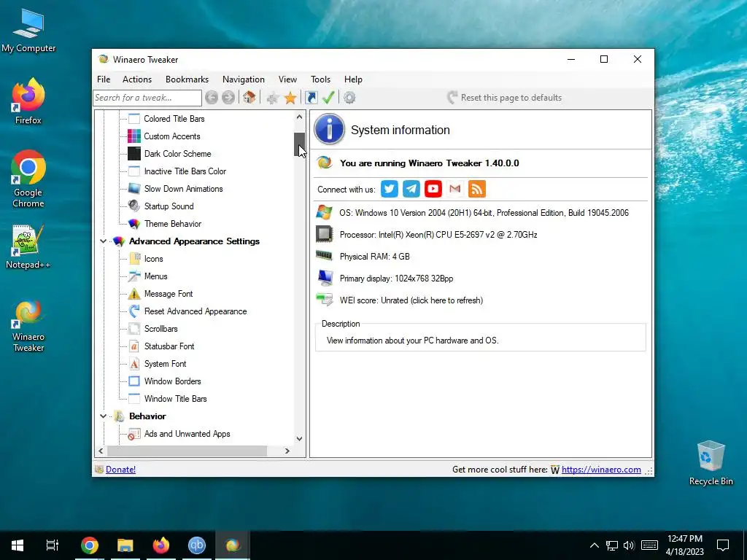Open settings via the gear toolbar icon
The height and width of the screenshot is (560, 747).
tap(349, 98)
